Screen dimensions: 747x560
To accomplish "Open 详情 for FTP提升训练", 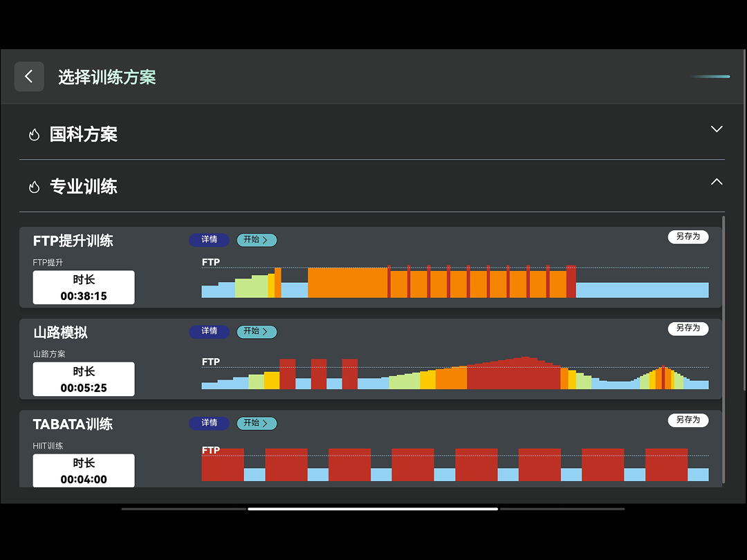I will 209,240.
